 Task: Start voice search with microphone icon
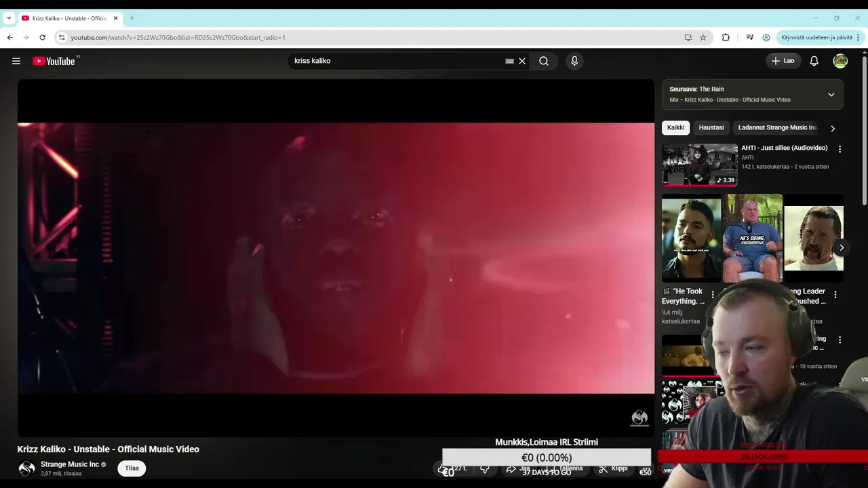[574, 61]
